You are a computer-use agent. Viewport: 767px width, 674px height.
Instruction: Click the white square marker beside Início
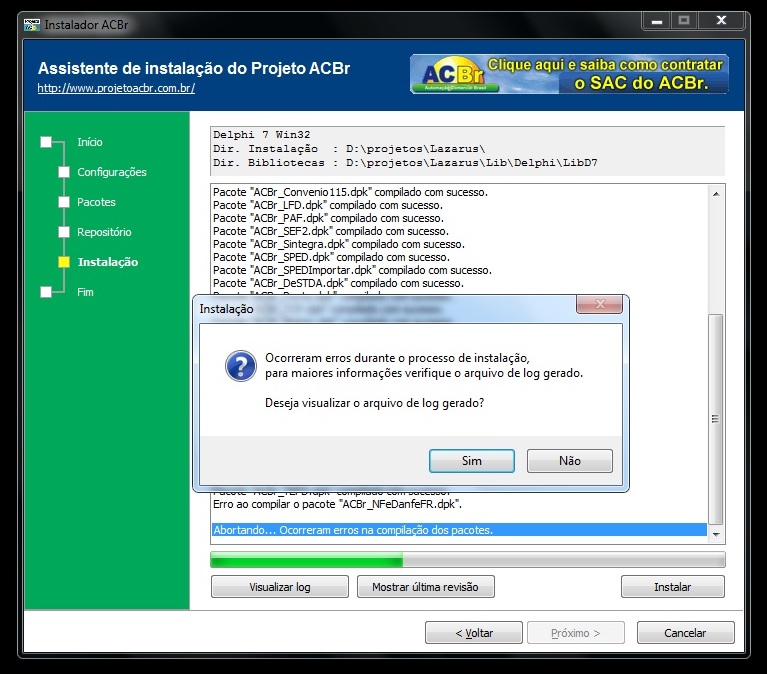click(46, 142)
